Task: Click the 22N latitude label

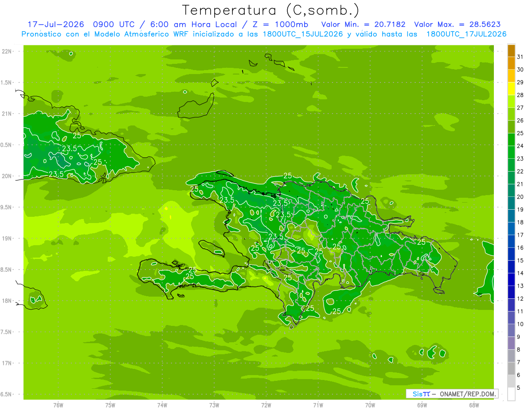Action: coord(7,51)
